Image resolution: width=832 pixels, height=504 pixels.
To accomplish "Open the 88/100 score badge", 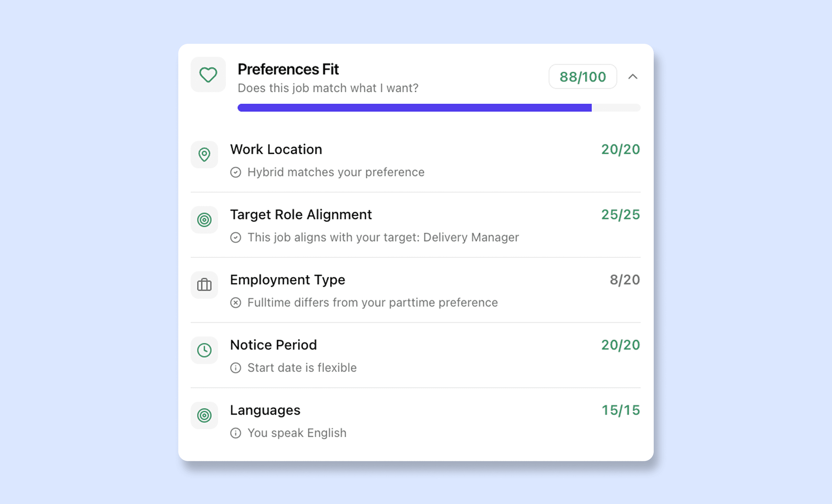I will click(582, 77).
